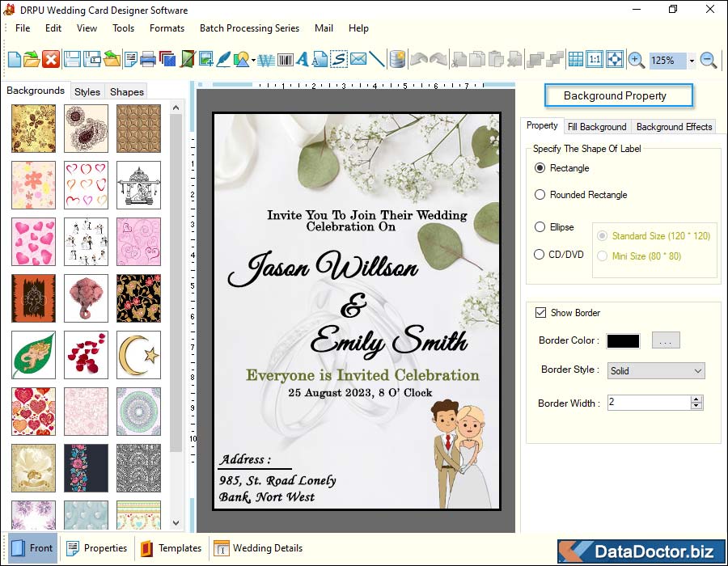Screen dimensions: 728x566
Task: Click the Border Width input field
Action: pos(649,403)
